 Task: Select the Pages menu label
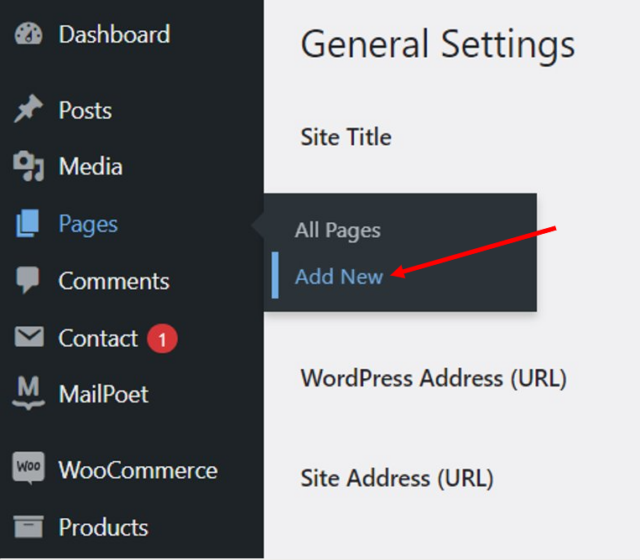pos(88,224)
